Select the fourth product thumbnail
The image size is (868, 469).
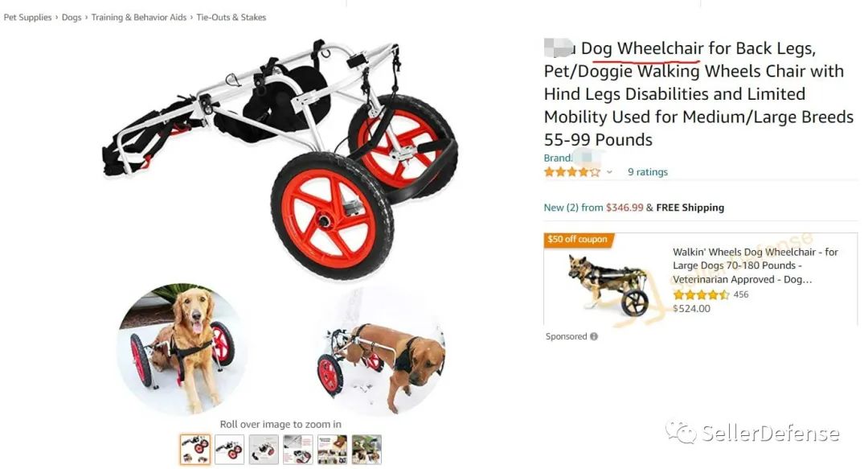pyautogui.click(x=298, y=449)
